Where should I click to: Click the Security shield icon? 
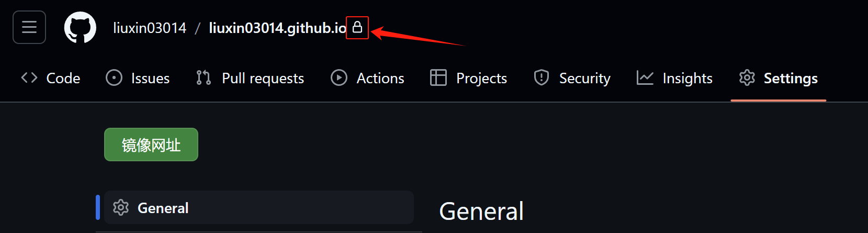pos(542,78)
